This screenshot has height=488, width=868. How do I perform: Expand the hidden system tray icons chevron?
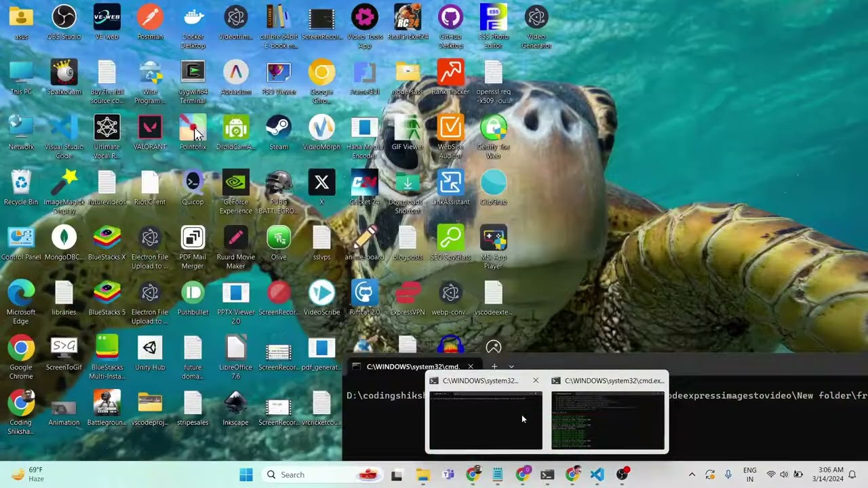point(692,474)
